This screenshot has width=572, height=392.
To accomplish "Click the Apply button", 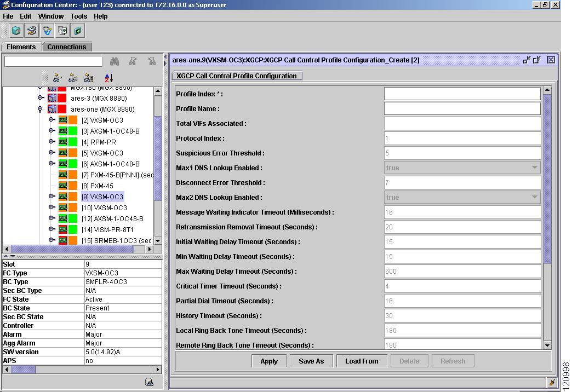I will tap(269, 361).
